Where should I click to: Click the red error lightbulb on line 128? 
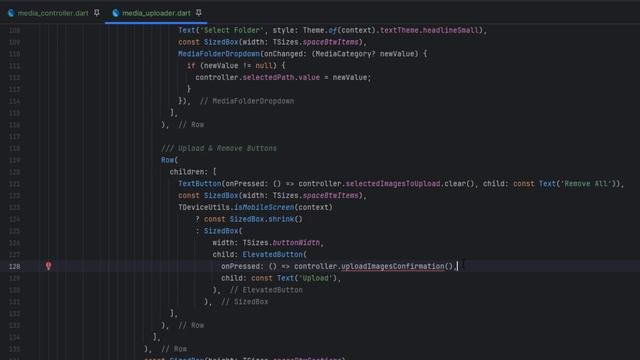point(48,266)
